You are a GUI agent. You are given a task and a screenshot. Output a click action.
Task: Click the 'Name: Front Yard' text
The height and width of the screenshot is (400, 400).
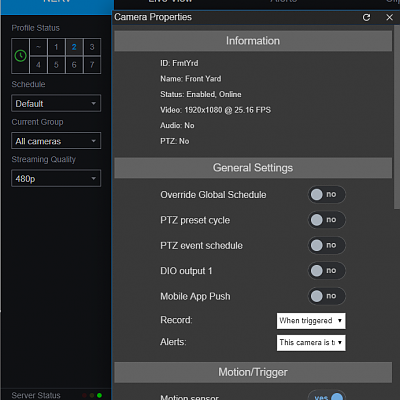191,79
